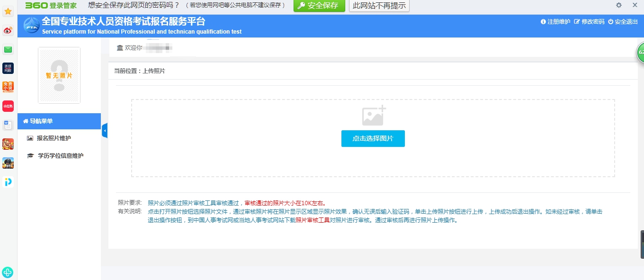Collapse the left navigation panel arrow

[105, 130]
